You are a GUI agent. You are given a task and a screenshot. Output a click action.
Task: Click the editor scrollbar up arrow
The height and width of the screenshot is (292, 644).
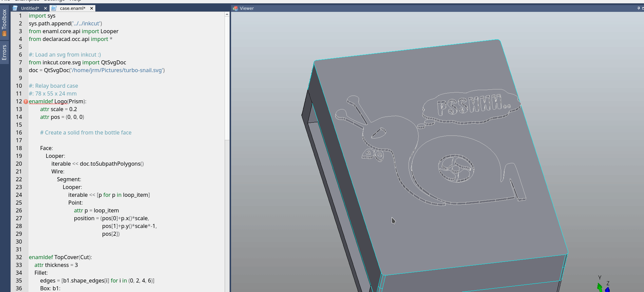227,14
